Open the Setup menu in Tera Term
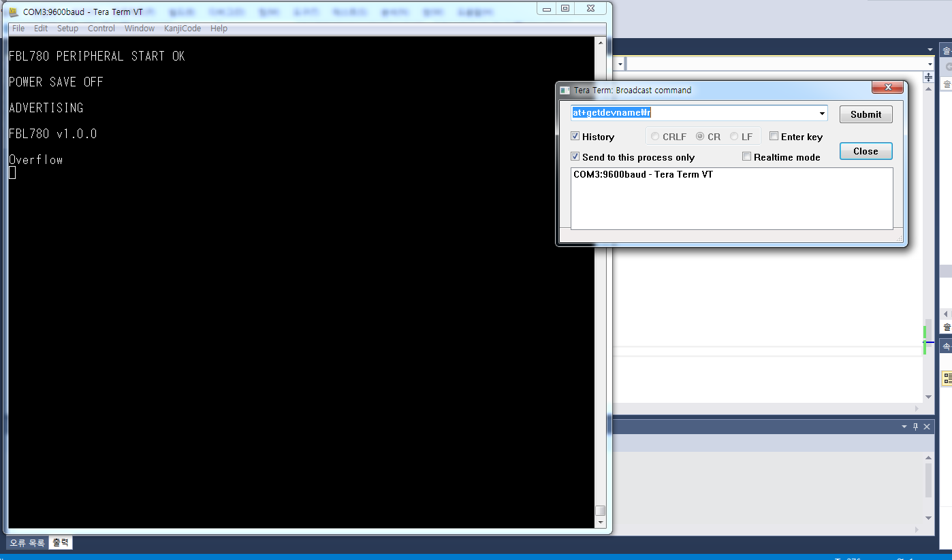Image resolution: width=952 pixels, height=560 pixels. (67, 29)
